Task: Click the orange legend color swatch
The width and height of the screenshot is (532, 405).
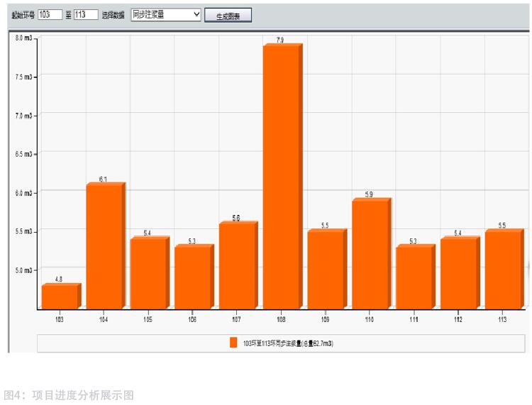Action: click(233, 343)
